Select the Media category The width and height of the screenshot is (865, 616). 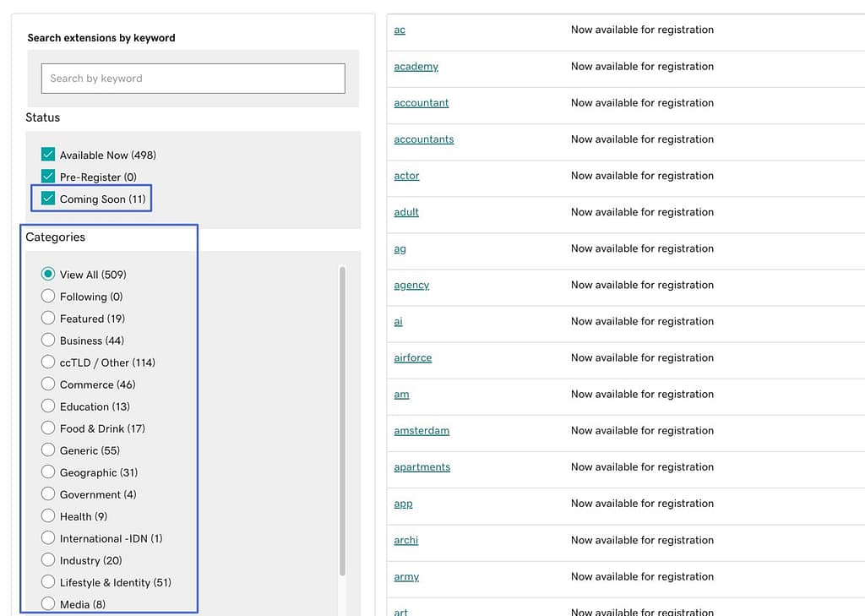pos(48,604)
